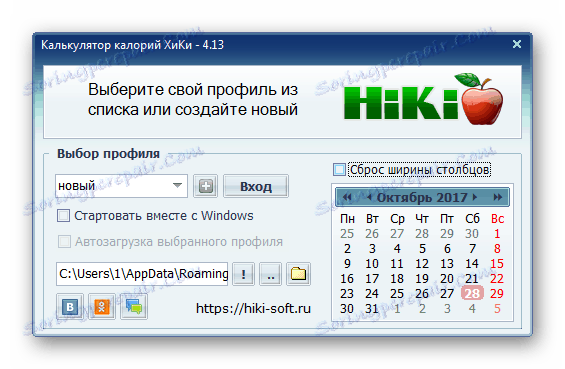Select October 10 in the calendar
The height and width of the screenshot is (369, 565).
pos(372,264)
